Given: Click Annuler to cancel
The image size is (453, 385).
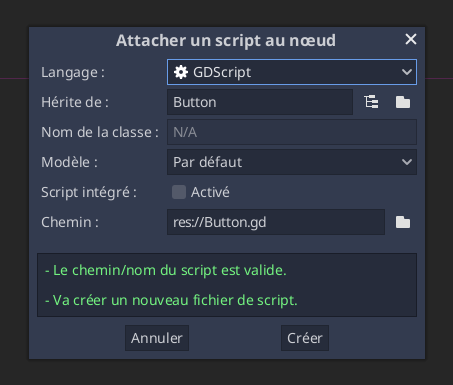Looking at the screenshot, I should [x=157, y=338].
